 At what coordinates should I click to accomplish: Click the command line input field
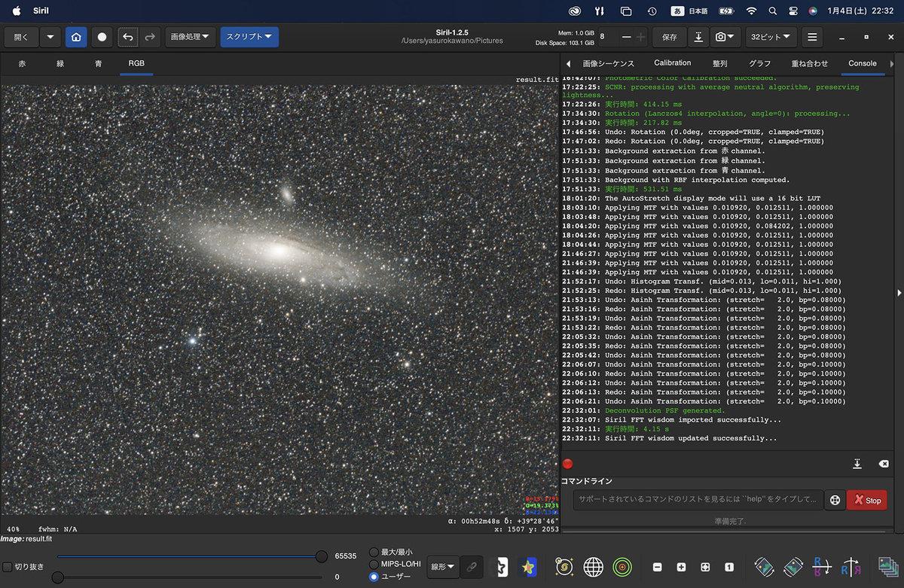point(698,500)
